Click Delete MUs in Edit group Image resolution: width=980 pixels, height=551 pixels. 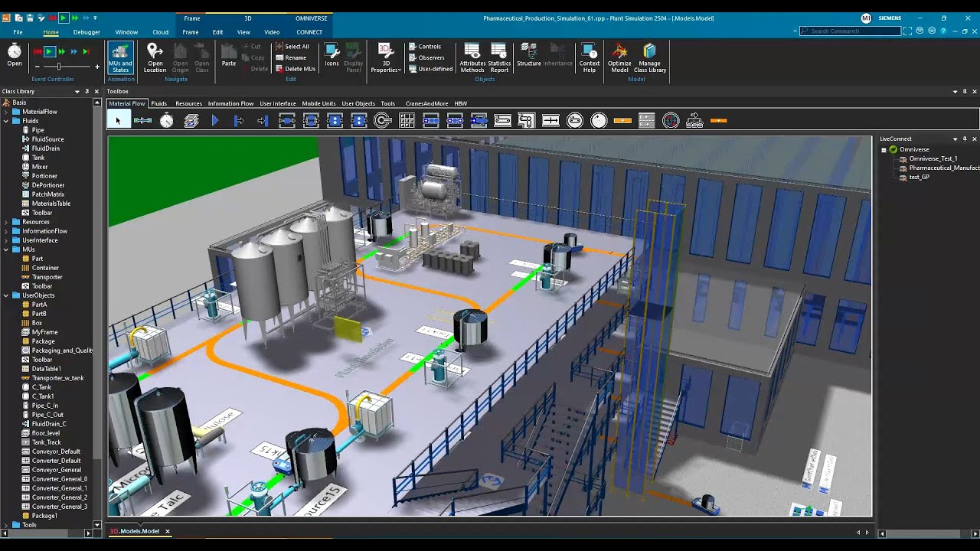pos(295,69)
